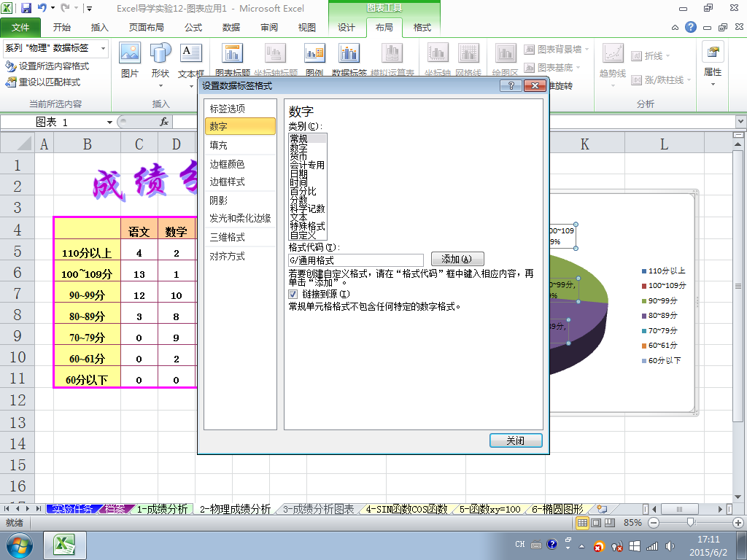Open the quick access toolbar customize arrow
Image resolution: width=747 pixels, height=560 pixels.
89,8
